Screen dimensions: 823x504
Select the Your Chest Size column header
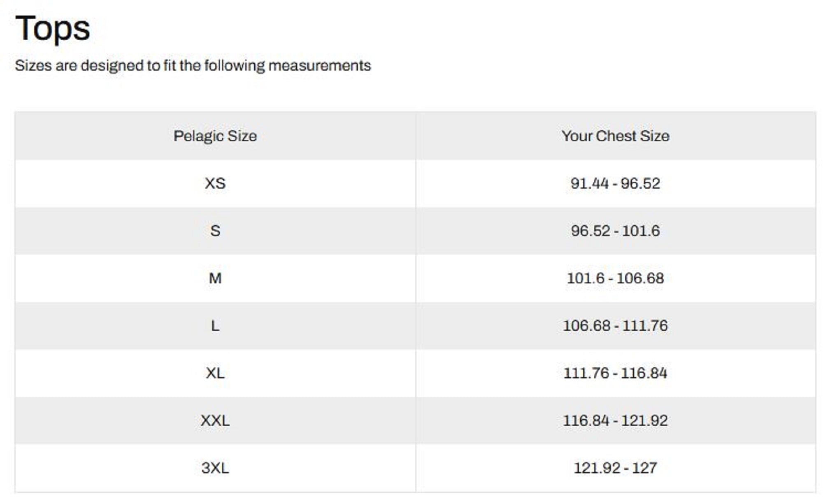click(615, 136)
